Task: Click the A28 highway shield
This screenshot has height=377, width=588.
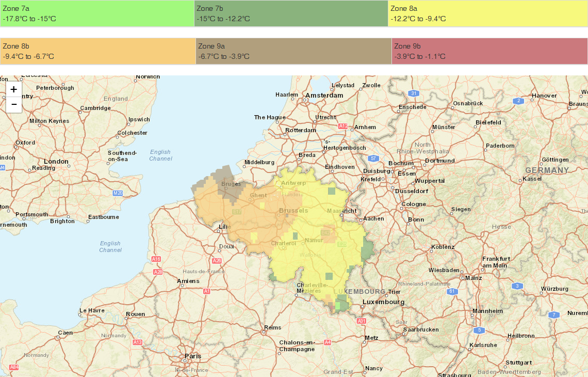Action: [158, 272]
